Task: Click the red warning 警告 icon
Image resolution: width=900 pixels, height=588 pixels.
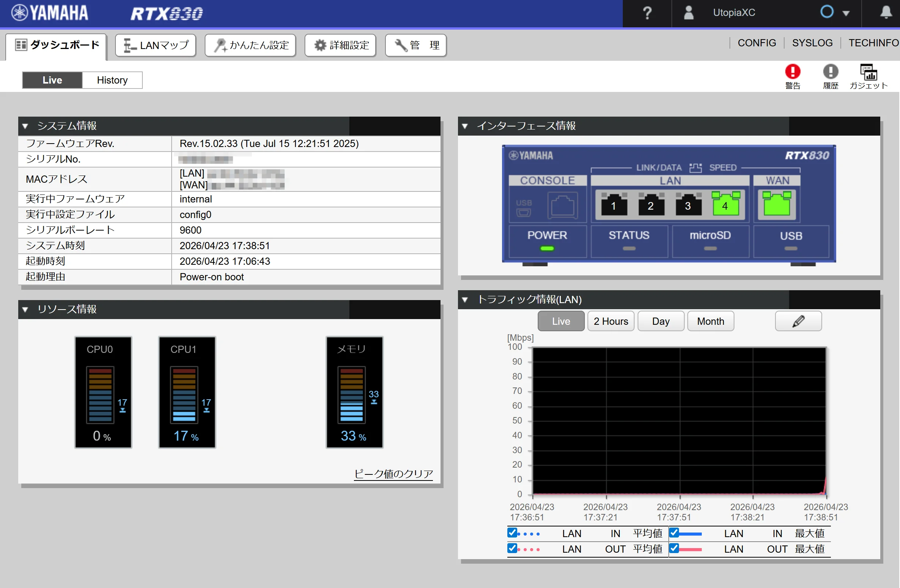Action: pos(793,72)
